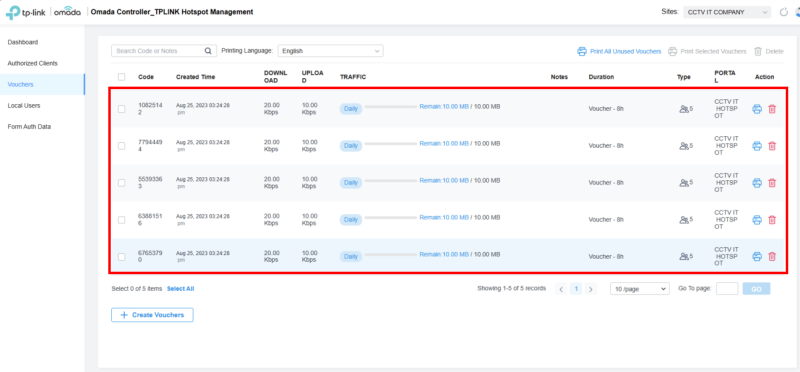
Task: Click user count icon in row 55393363
Action: 684,183
